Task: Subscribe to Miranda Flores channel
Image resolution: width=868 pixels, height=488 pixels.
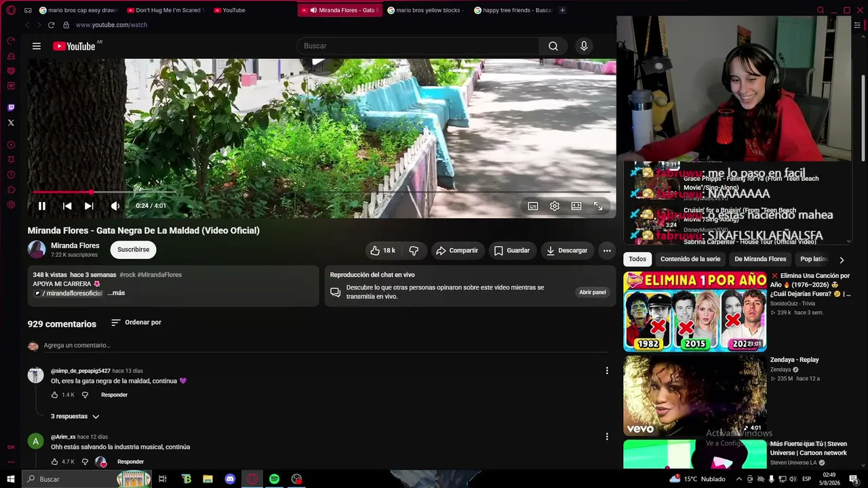Action: pos(134,249)
